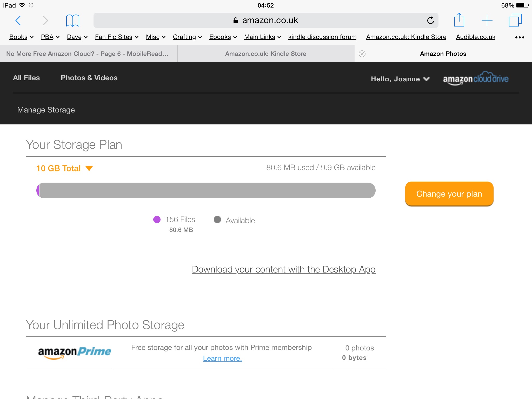Open the Safari bookmarks book icon
The width and height of the screenshot is (532, 399).
[72, 21]
